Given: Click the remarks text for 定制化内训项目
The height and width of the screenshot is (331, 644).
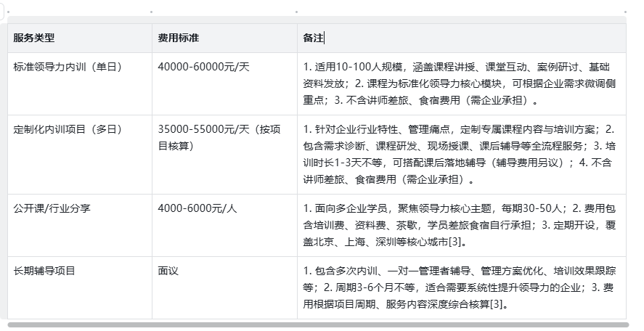Looking at the screenshot, I should [x=459, y=153].
